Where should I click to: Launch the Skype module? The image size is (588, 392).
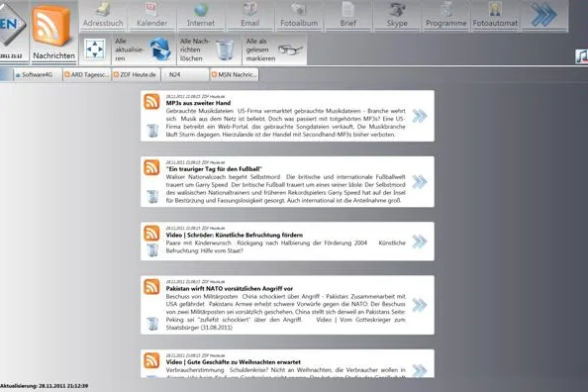tap(397, 16)
